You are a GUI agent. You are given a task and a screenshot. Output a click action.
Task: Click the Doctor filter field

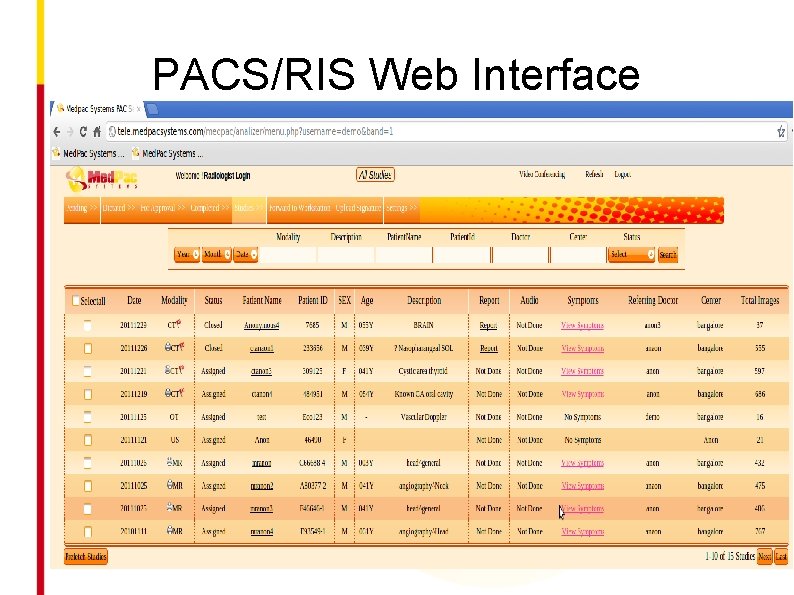point(520,255)
